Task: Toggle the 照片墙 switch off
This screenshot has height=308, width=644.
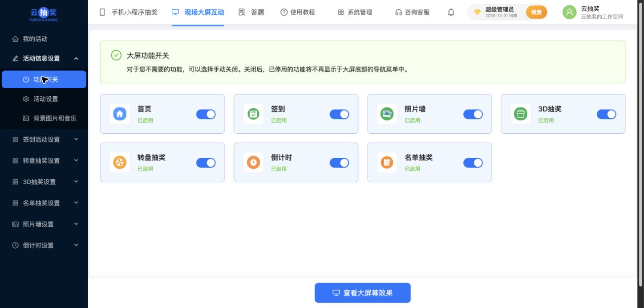Action: [473, 115]
